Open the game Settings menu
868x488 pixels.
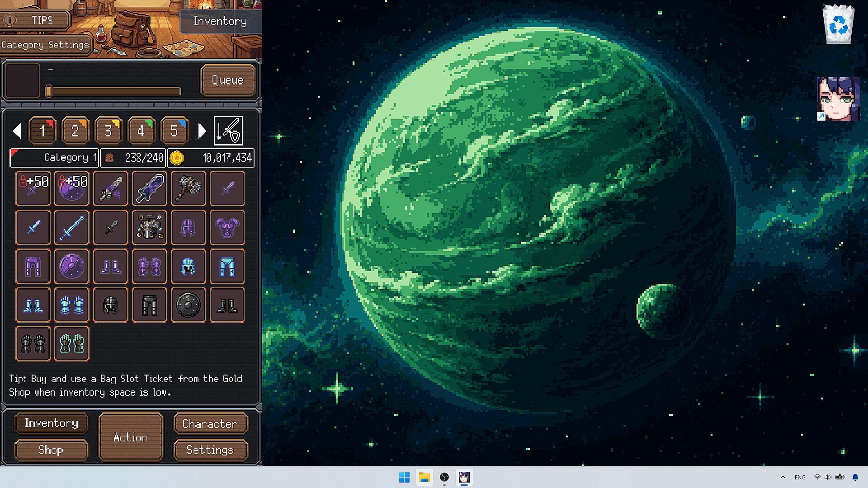click(210, 450)
